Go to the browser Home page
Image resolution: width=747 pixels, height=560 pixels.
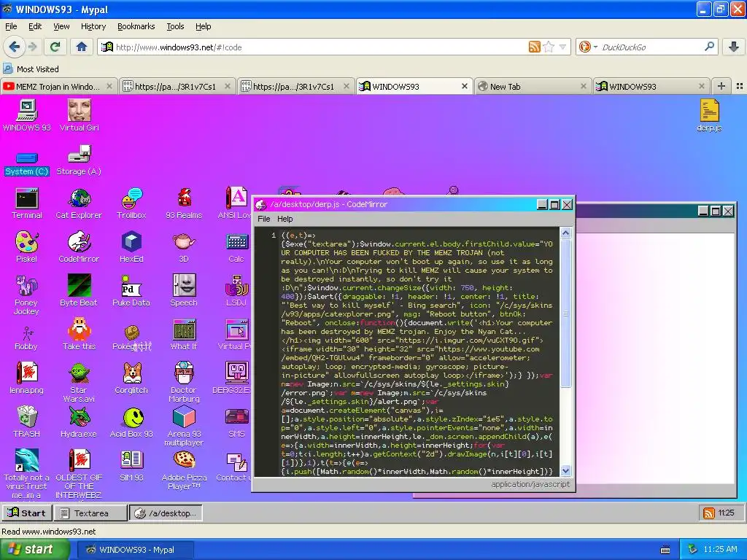[82, 47]
